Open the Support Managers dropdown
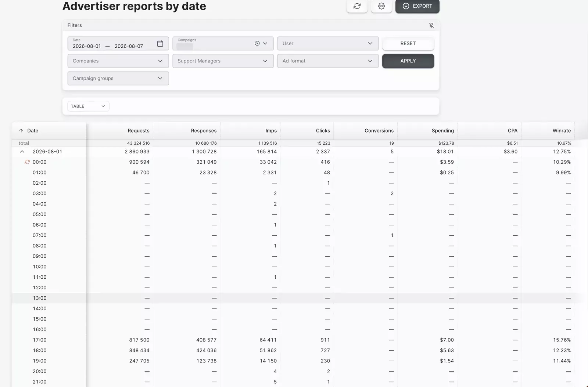This screenshot has height=387, width=588. [223, 61]
